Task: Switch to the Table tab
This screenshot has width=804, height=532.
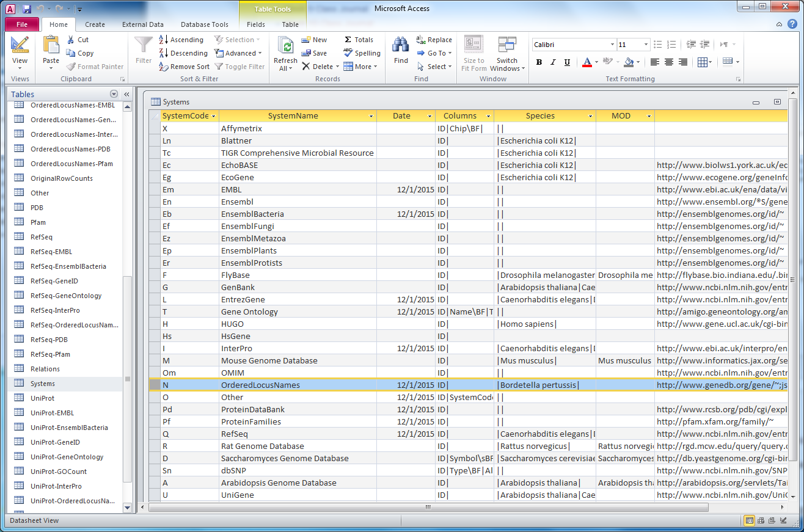Action: click(x=290, y=24)
